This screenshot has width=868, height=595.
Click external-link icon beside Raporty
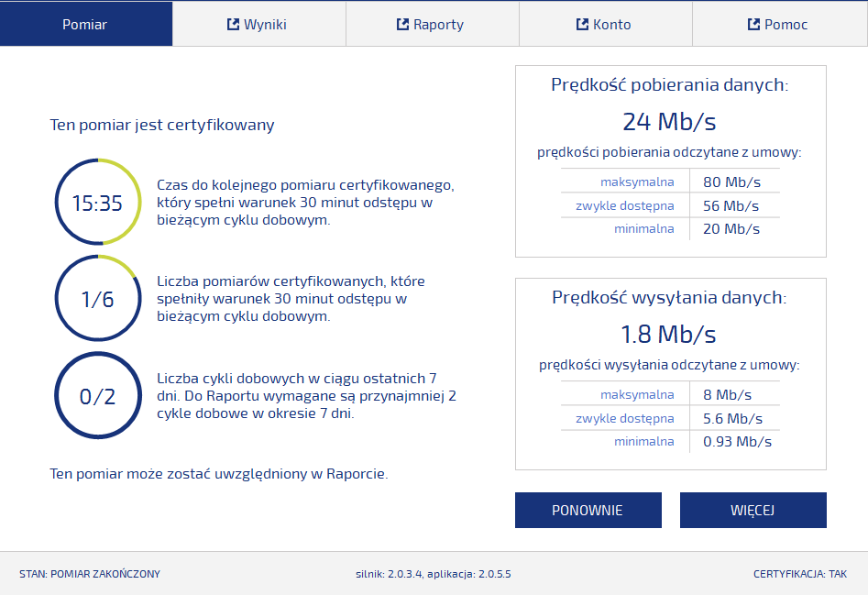(402, 25)
